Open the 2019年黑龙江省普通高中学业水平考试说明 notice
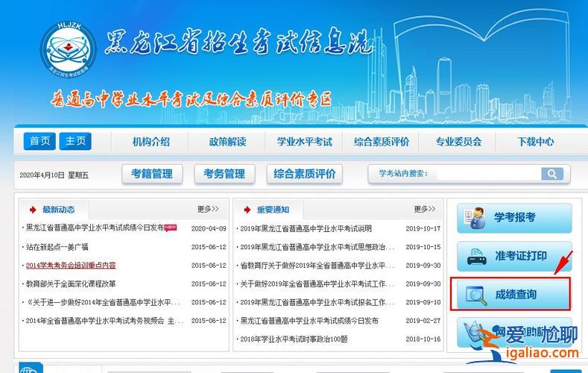The width and height of the screenshot is (588, 373). coord(306,228)
